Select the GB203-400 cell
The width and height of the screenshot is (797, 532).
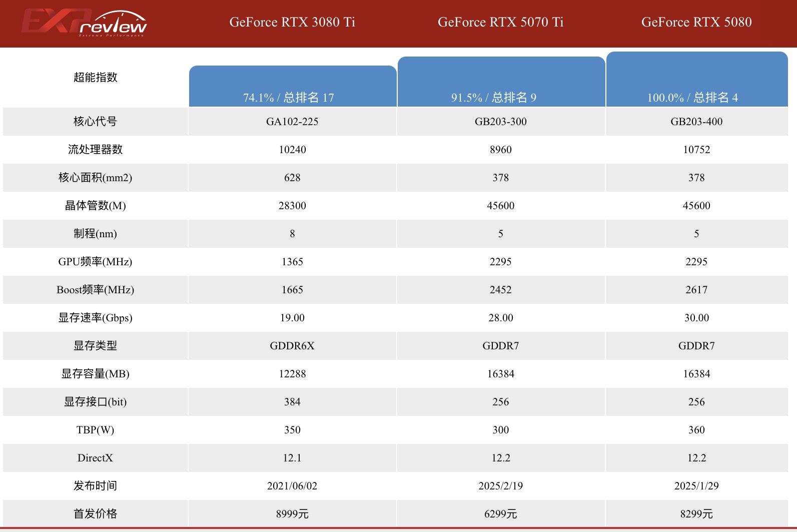tap(696, 122)
